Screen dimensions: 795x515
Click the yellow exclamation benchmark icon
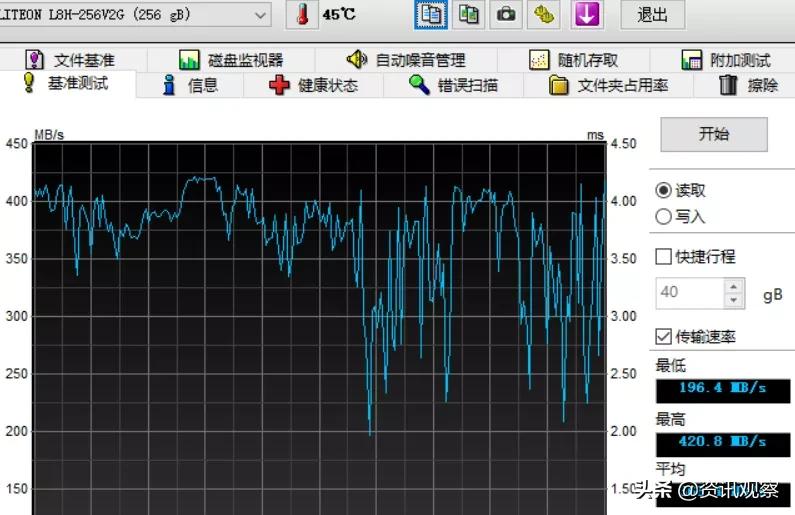pyautogui.click(x=29, y=83)
